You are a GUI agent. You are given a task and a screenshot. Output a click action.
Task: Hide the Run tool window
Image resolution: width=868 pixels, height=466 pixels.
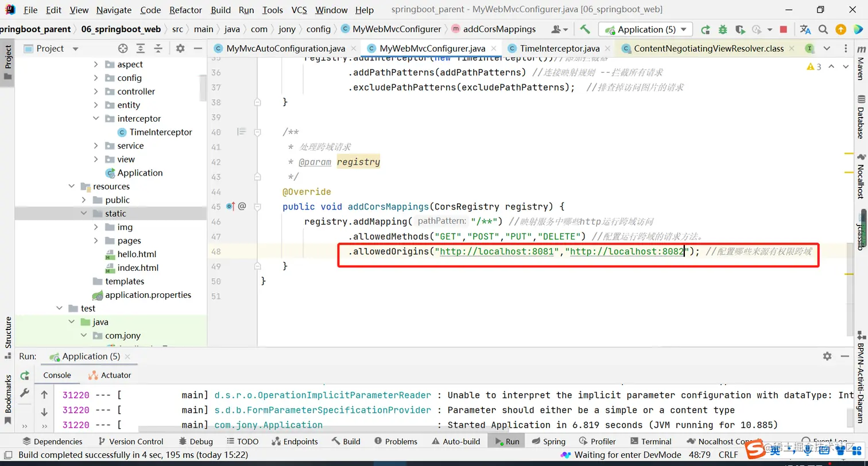844,356
